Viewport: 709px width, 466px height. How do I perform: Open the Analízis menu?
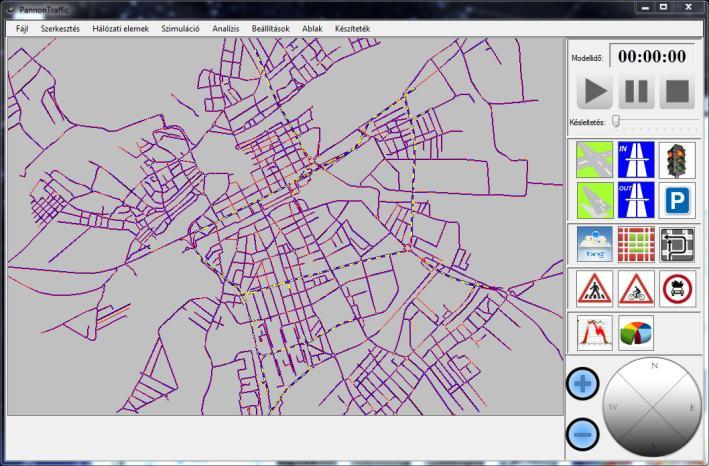pyautogui.click(x=226, y=28)
